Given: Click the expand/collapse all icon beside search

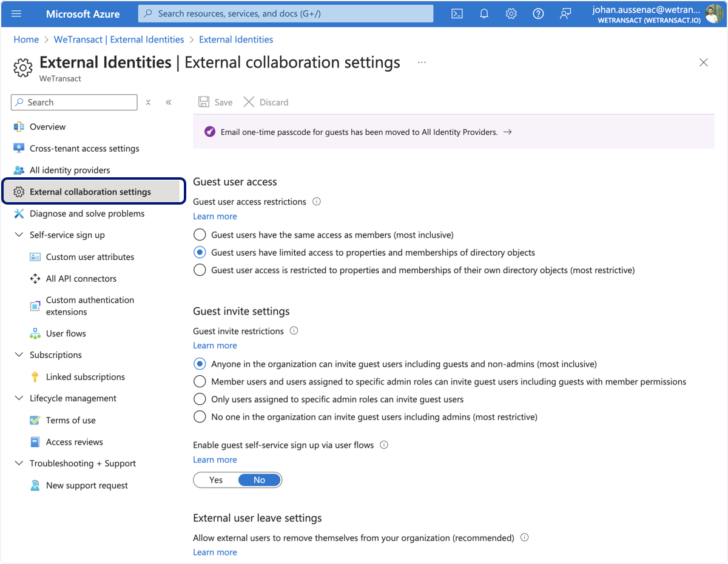Looking at the screenshot, I should tap(148, 103).
